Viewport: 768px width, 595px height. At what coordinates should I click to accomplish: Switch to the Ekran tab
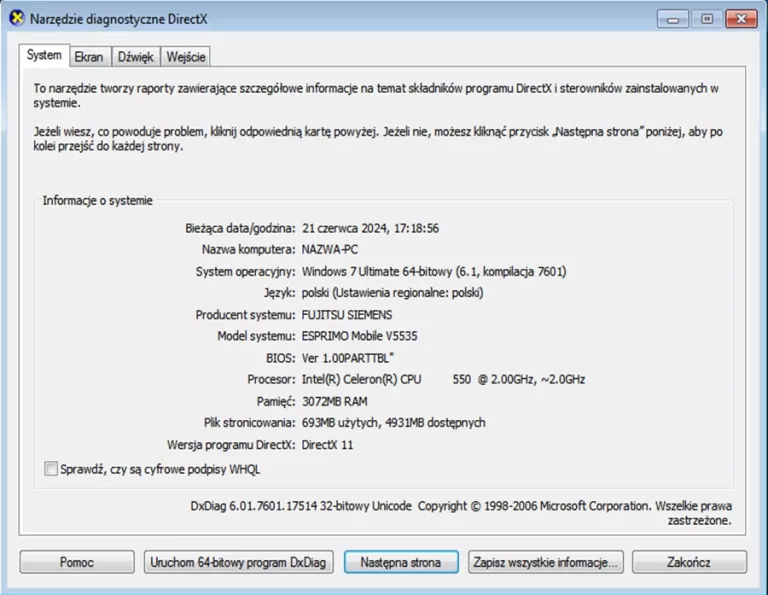88,57
